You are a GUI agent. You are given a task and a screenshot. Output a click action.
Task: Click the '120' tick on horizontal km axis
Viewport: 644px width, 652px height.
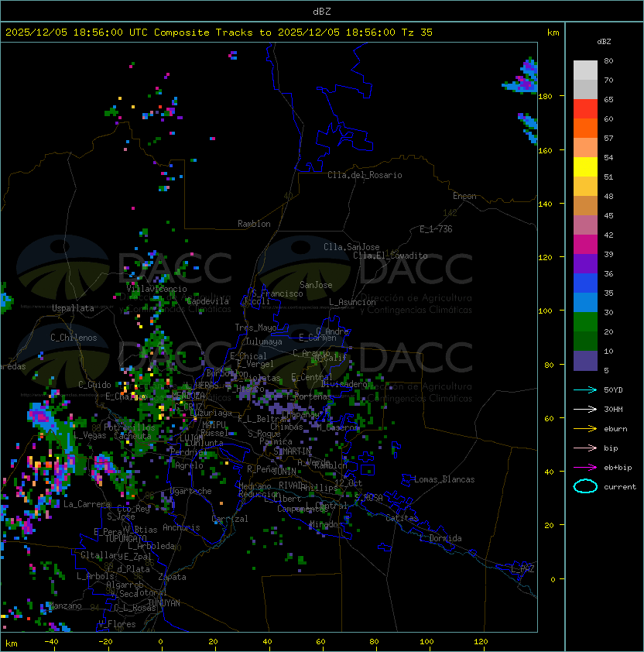(481, 642)
